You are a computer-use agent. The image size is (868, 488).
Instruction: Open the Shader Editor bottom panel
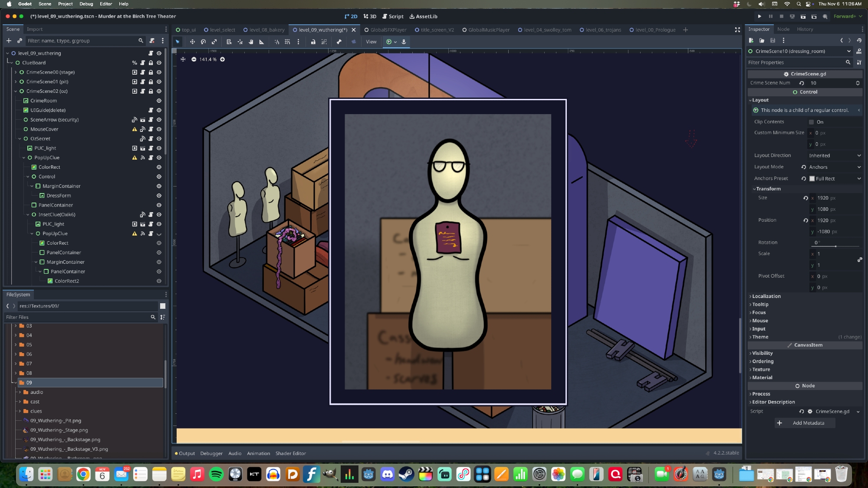pos(290,453)
